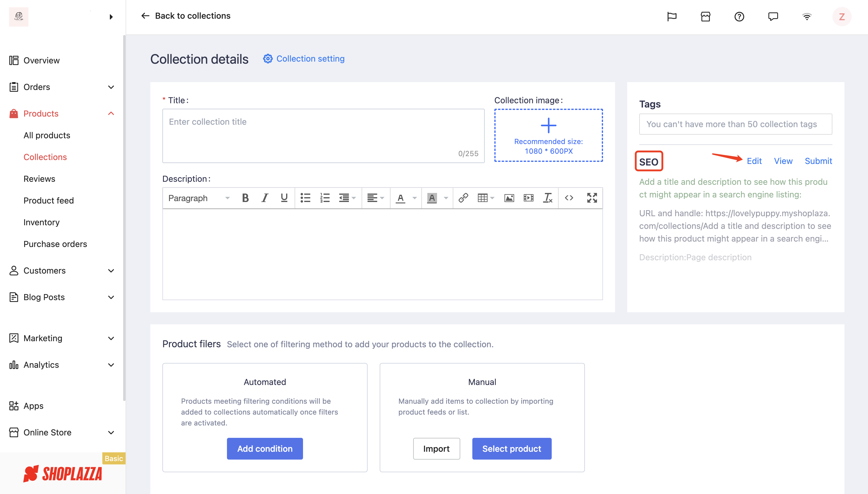Click into the description text area
The height and width of the screenshot is (494, 868).
click(382, 254)
